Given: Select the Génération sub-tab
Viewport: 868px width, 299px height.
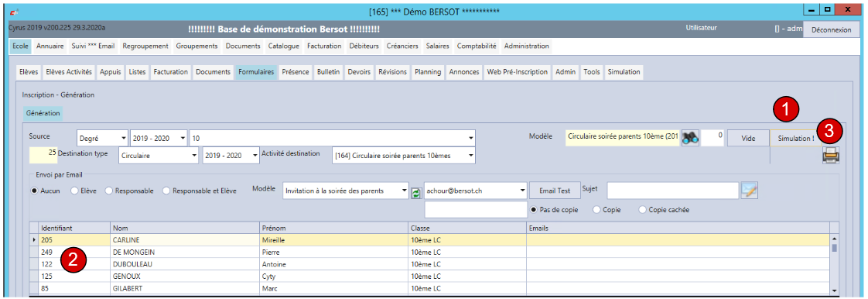Looking at the screenshot, I should [x=43, y=112].
